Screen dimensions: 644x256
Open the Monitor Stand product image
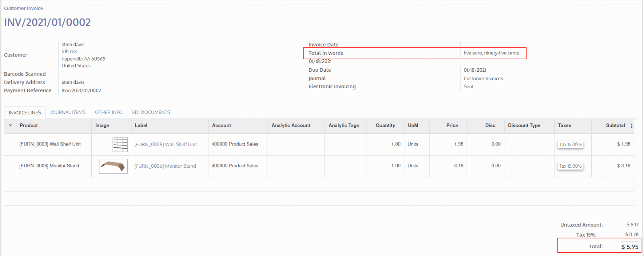coord(113,166)
